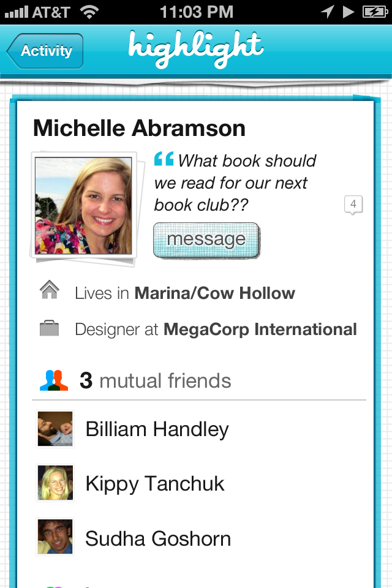Viewport: 392px width, 588px height.
Task: Open Marina/Cow Hollow location link
Action: point(215,293)
